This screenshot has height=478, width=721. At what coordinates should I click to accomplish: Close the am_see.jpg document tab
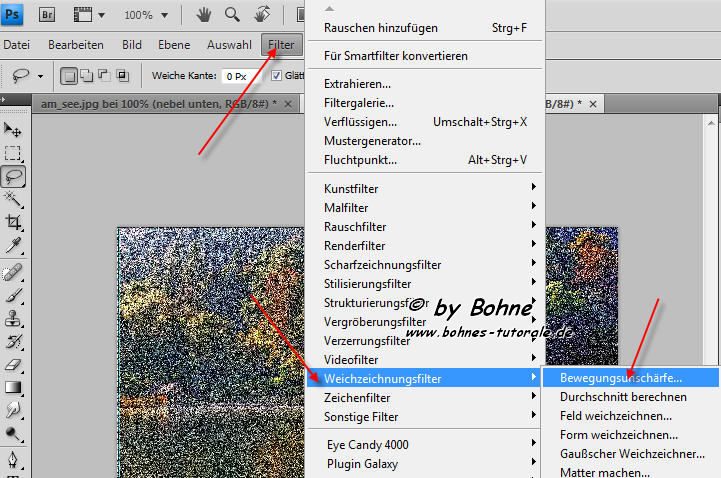coord(288,104)
